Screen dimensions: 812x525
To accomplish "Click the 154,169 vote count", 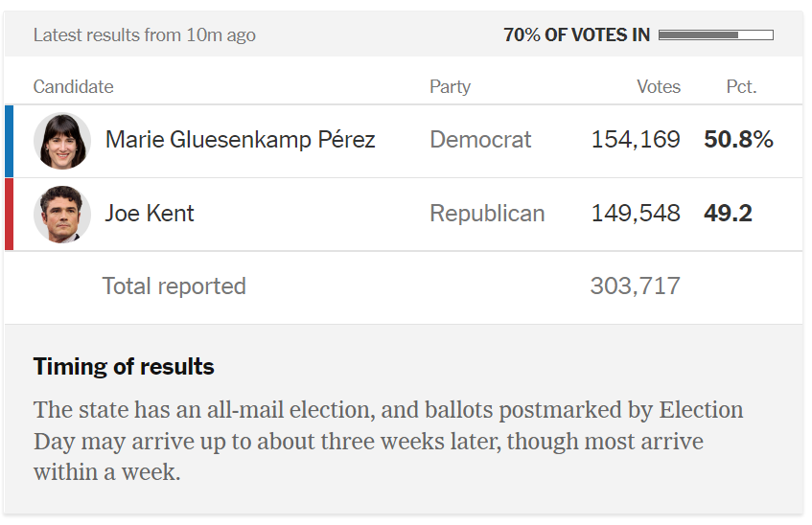I will pos(636,140).
